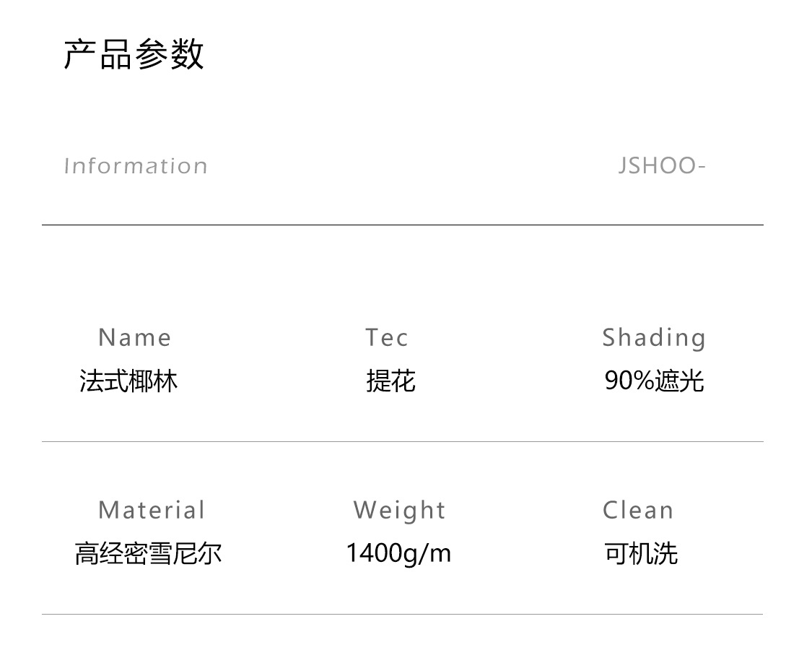Click the 遮光 characters after 90%

point(680,381)
